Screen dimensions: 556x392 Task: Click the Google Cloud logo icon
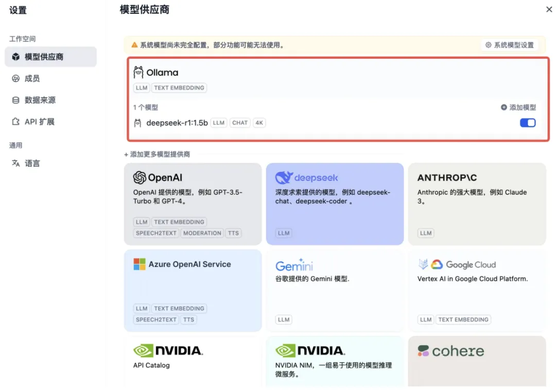437,264
